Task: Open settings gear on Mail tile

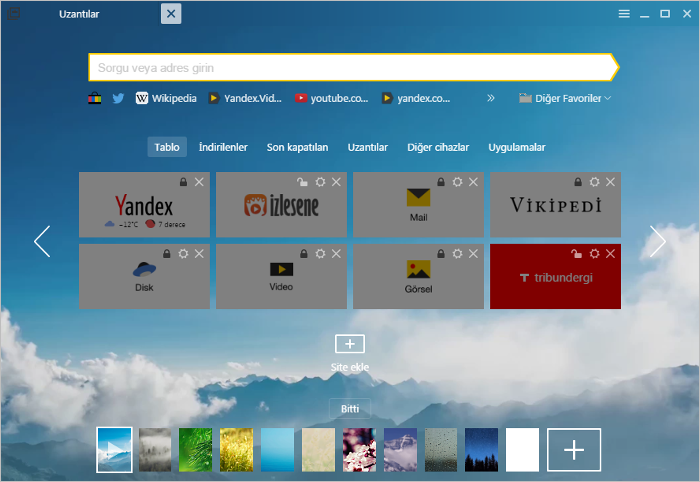Action: [x=457, y=182]
